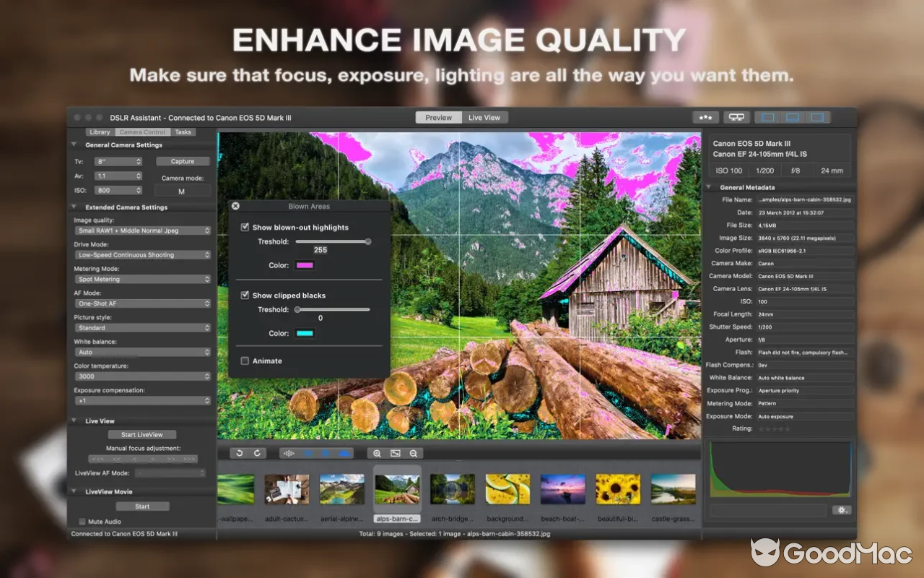Image resolution: width=924 pixels, height=578 pixels.
Task: Open the Image quality dropdown
Action: click(141, 230)
